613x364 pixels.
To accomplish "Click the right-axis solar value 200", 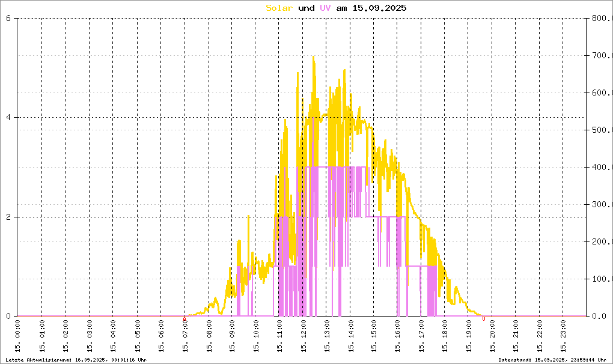I will pyautogui.click(x=602, y=241).
